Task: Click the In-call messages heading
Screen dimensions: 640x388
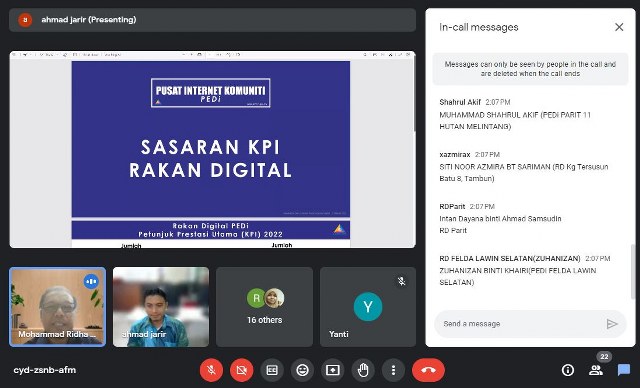Action: (479, 27)
